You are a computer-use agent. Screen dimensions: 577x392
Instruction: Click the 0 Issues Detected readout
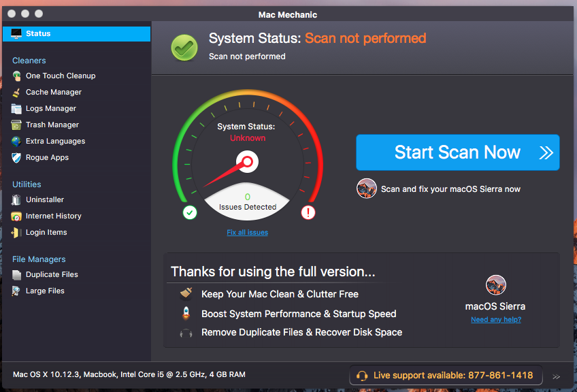pos(247,202)
